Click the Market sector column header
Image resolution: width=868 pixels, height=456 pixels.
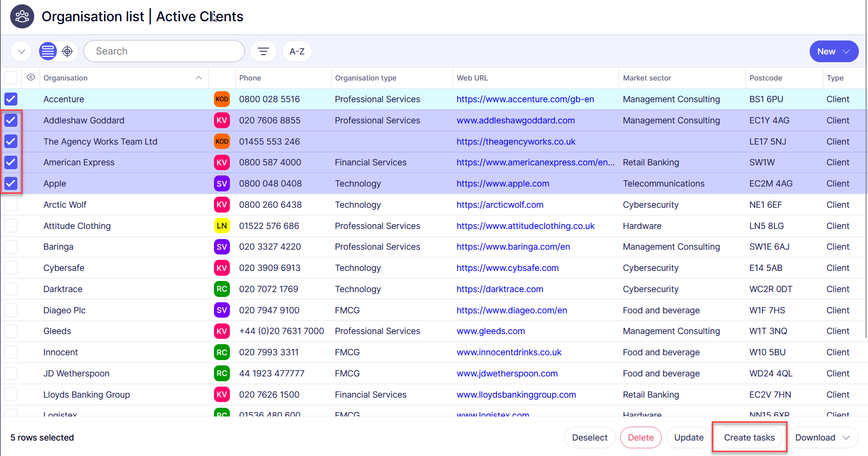pyautogui.click(x=647, y=78)
